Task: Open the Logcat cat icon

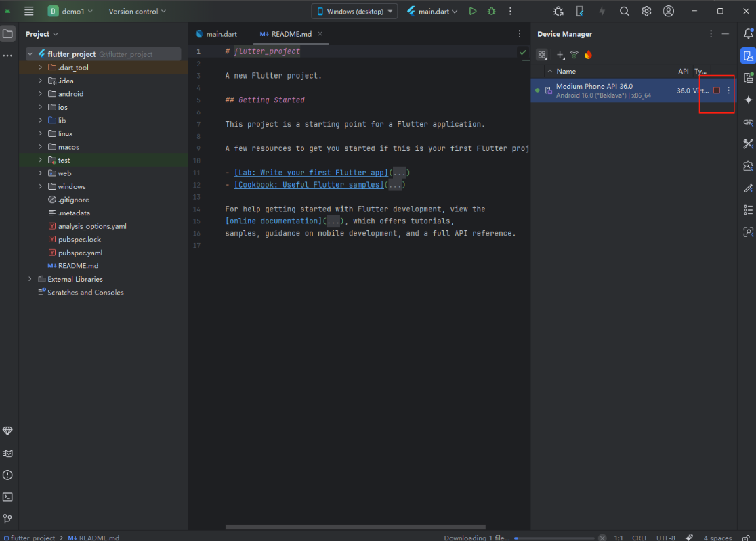Action: 7,453
